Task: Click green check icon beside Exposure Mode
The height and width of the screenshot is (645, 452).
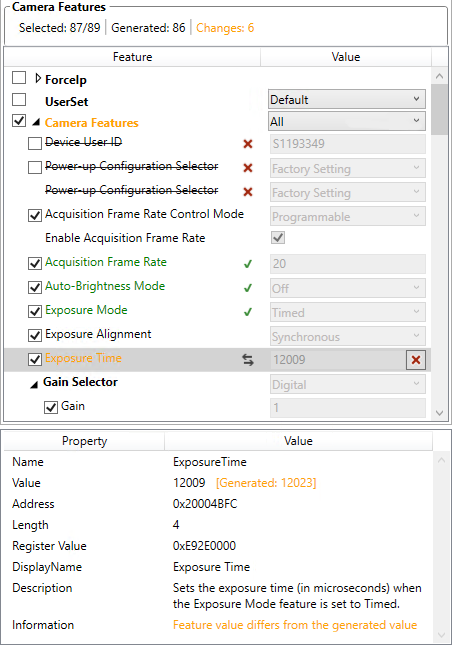Action: (248, 312)
